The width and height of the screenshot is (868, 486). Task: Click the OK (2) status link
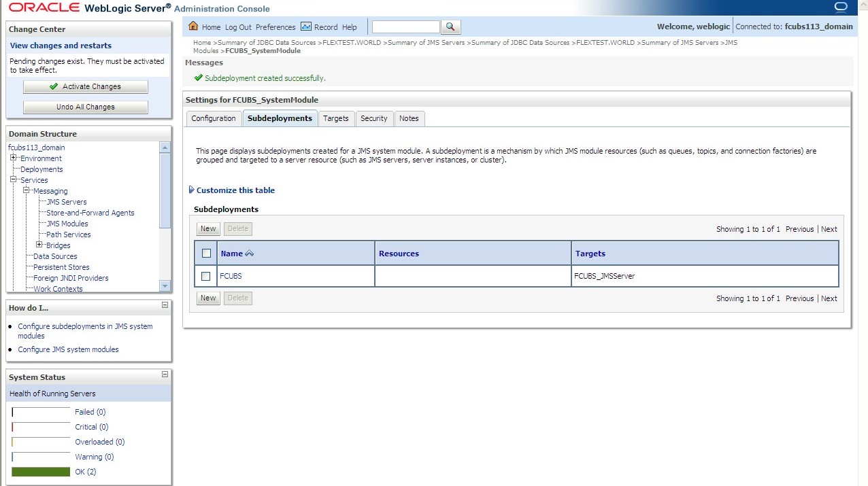(x=85, y=472)
